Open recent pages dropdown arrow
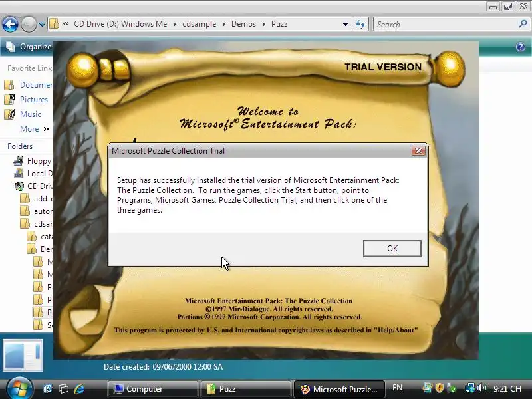Image resolution: width=532 pixels, height=399 pixels. point(42,25)
